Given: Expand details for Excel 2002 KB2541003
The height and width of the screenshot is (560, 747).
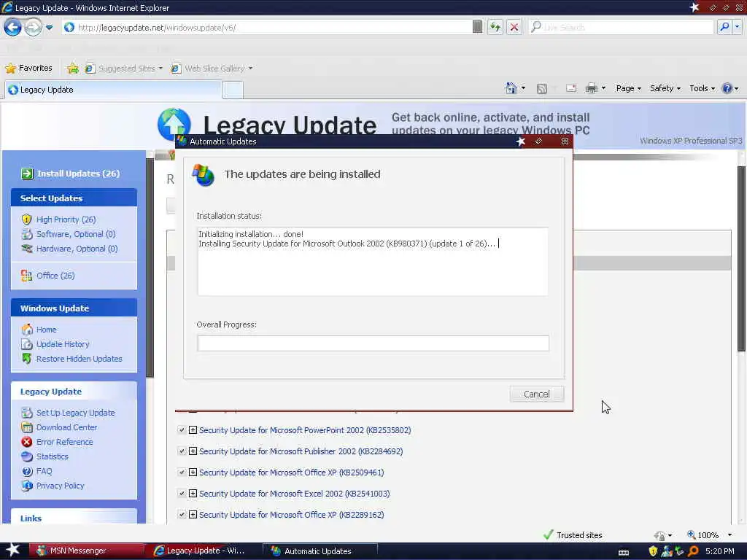Looking at the screenshot, I should (x=193, y=494).
